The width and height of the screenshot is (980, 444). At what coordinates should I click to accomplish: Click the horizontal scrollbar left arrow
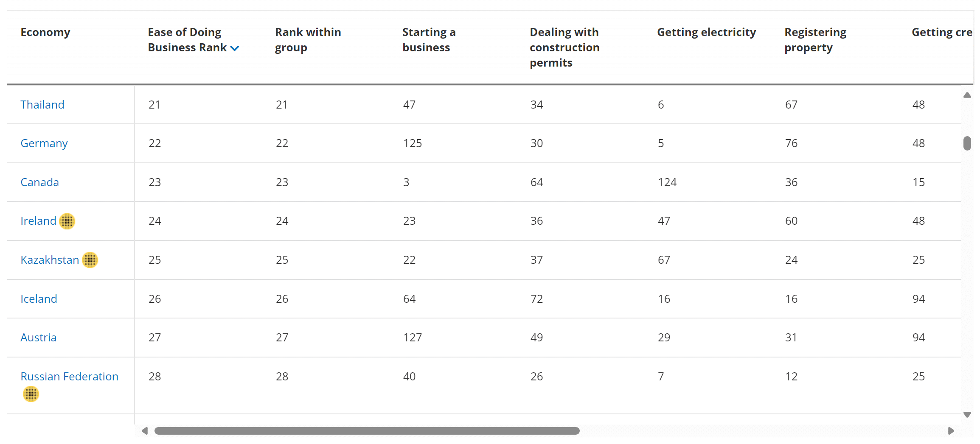coord(145,431)
